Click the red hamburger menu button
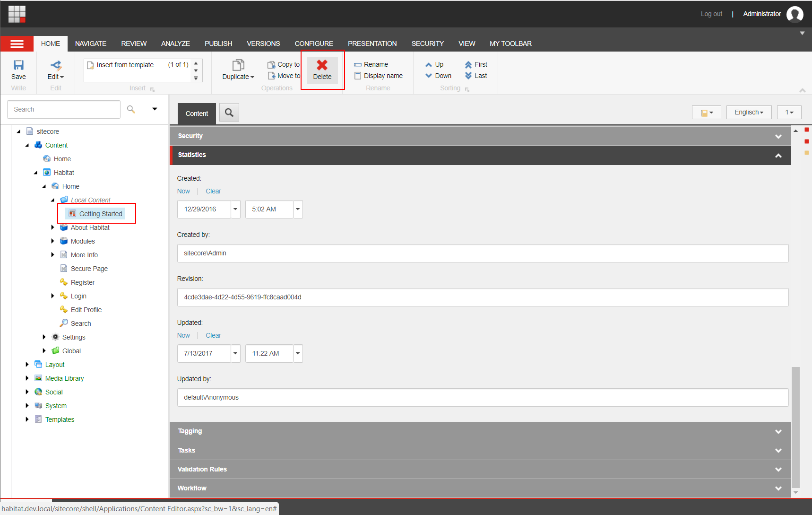Image resolution: width=812 pixels, height=515 pixels. click(17, 44)
